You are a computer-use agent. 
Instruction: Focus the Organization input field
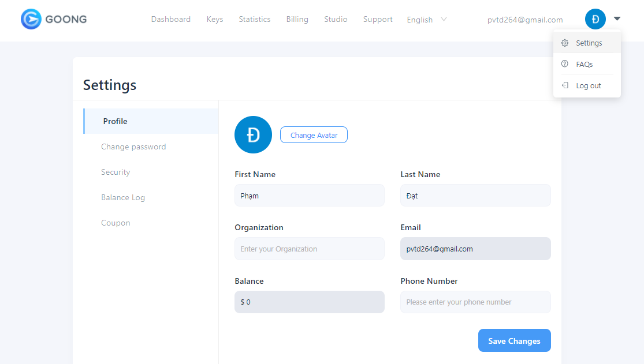pos(309,249)
